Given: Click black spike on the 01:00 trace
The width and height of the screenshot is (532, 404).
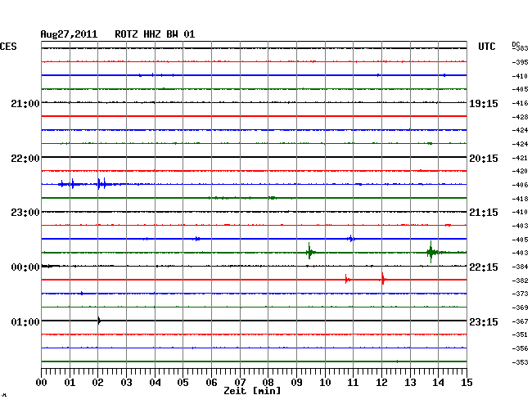Looking at the screenshot, I should pos(99,321).
